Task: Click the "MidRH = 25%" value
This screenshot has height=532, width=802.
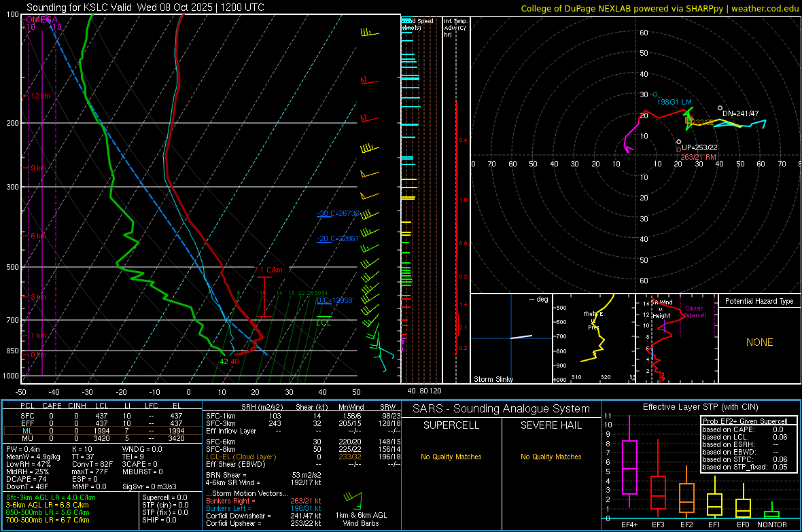Action: click(x=28, y=472)
